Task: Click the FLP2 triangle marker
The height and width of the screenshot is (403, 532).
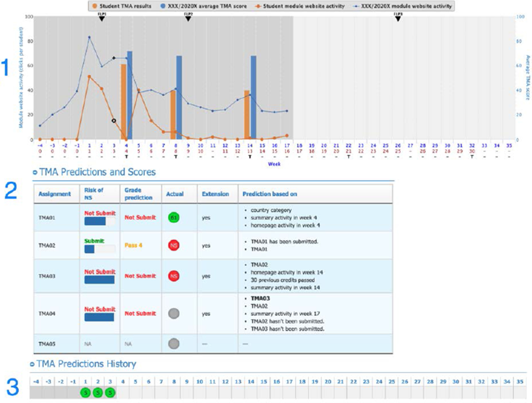Action: point(188,18)
